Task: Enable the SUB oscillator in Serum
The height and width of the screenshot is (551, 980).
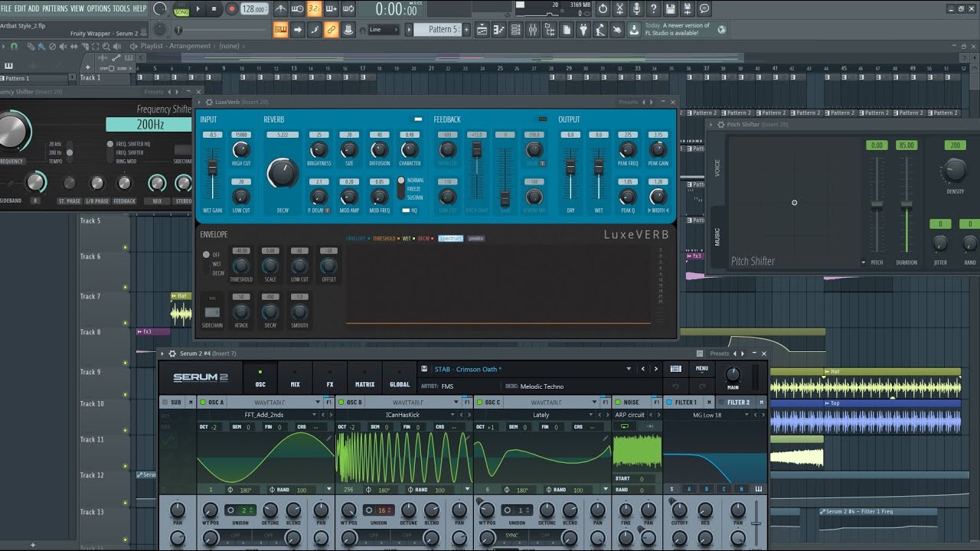Action: pos(165,402)
